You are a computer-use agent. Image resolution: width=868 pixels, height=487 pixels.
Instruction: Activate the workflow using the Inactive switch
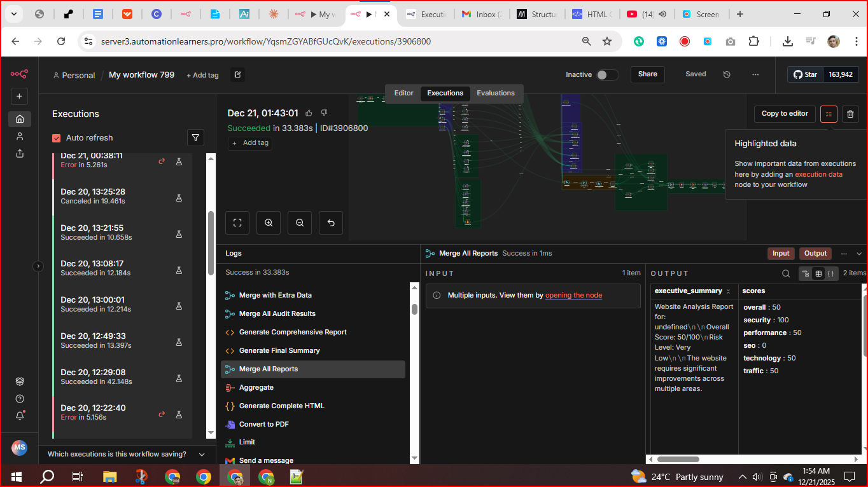click(607, 74)
